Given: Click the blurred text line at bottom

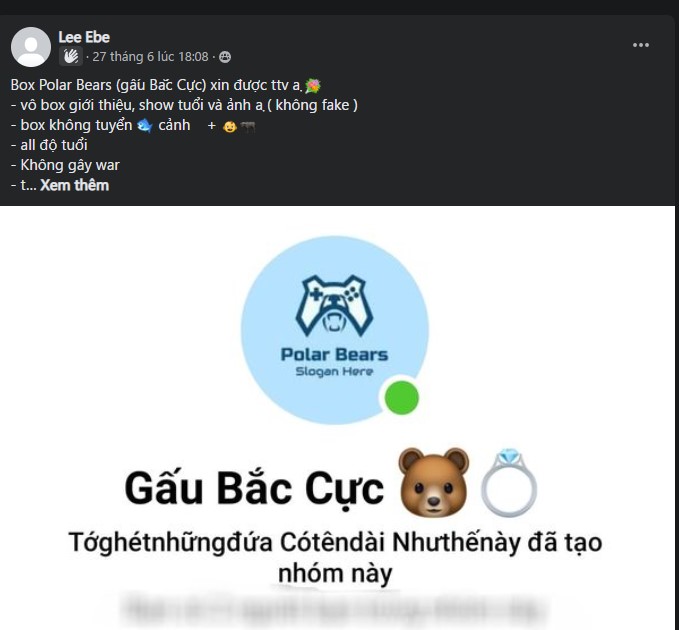Looking at the screenshot, I should [334, 610].
